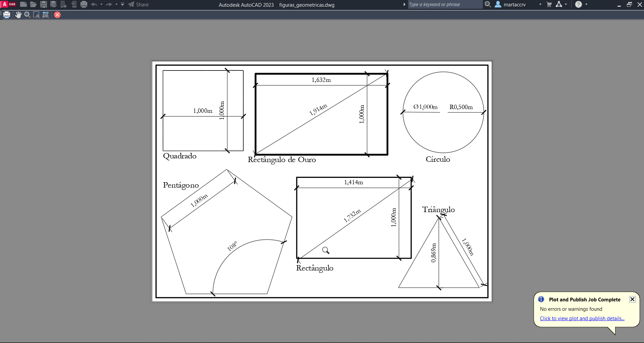Screen dimensions: 644x343
Task: Redo the last undone action
Action: tap(109, 4)
